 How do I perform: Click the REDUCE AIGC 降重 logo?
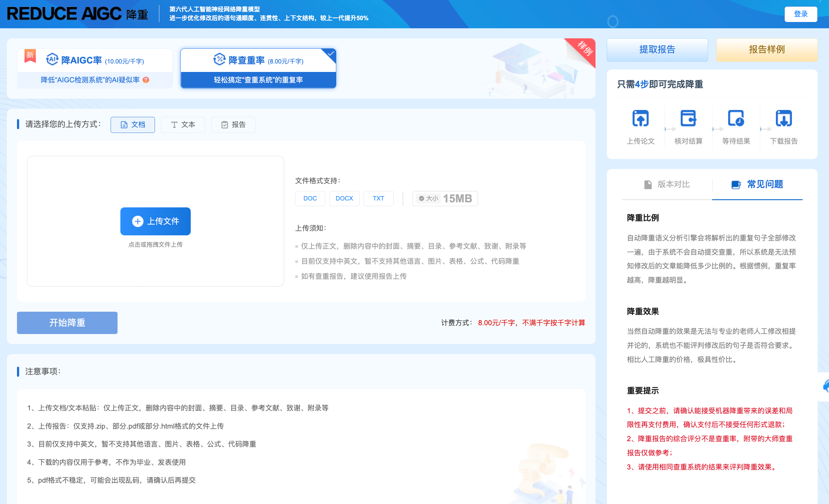coord(77,14)
